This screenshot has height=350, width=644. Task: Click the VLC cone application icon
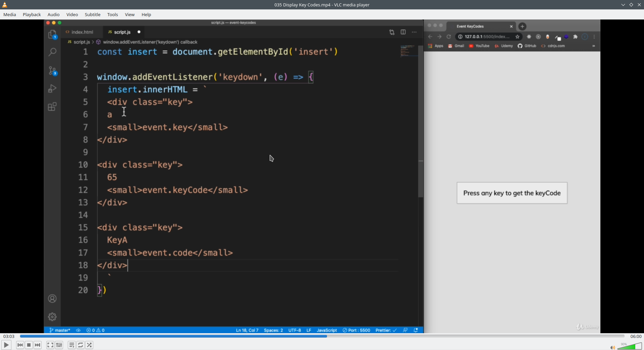pyautogui.click(x=5, y=5)
